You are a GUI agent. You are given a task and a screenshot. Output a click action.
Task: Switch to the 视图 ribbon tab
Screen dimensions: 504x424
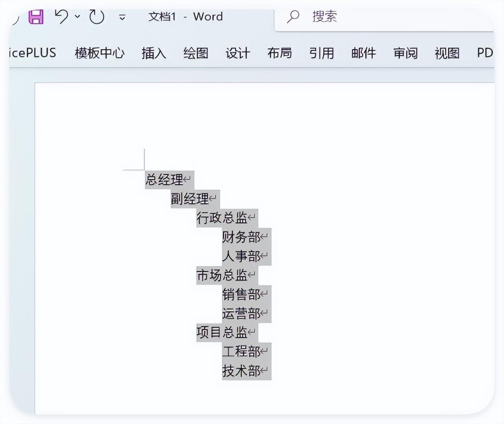(447, 53)
